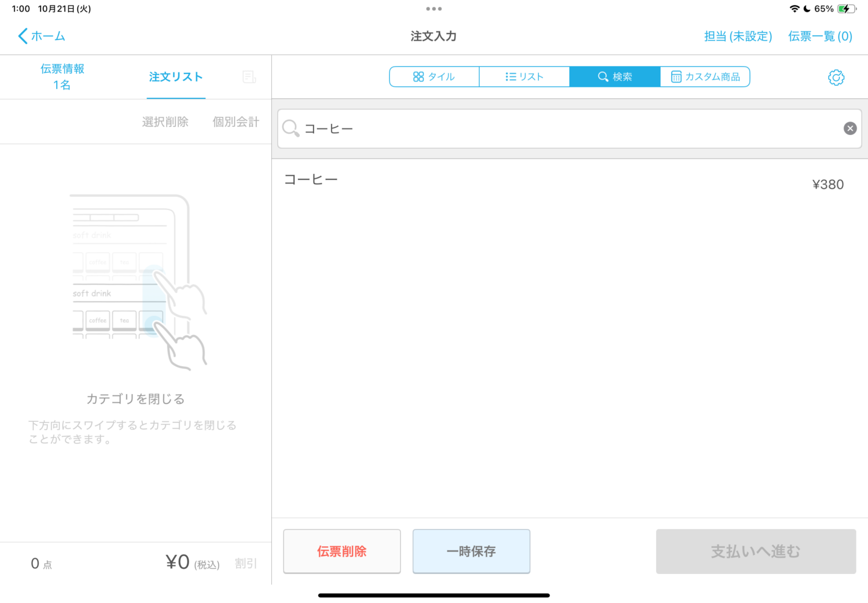Tap the battery status icon
The height and width of the screenshot is (603, 868).
tap(846, 9)
